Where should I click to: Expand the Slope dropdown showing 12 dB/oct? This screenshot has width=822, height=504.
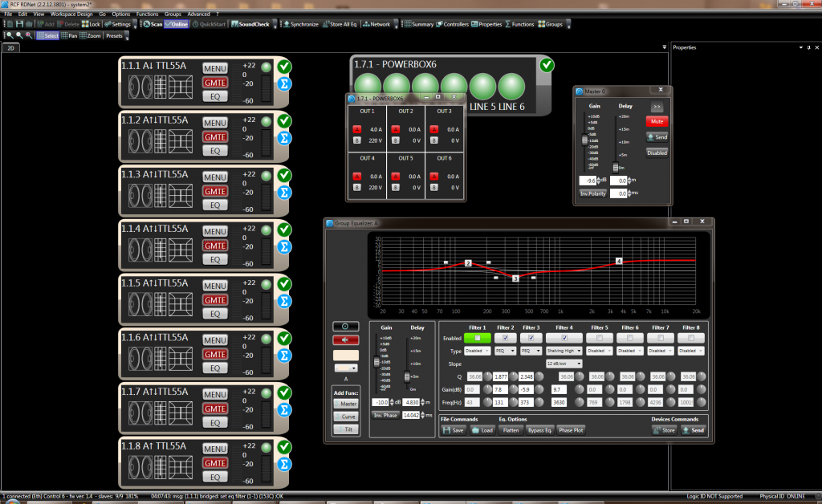pyautogui.click(x=564, y=364)
